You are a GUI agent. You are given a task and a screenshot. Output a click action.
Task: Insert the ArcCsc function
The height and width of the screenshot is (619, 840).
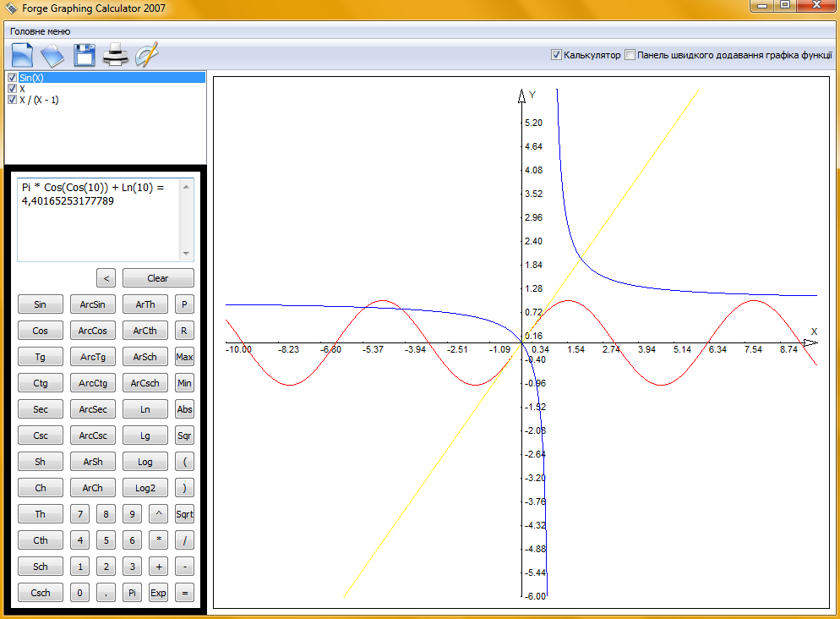(x=93, y=435)
